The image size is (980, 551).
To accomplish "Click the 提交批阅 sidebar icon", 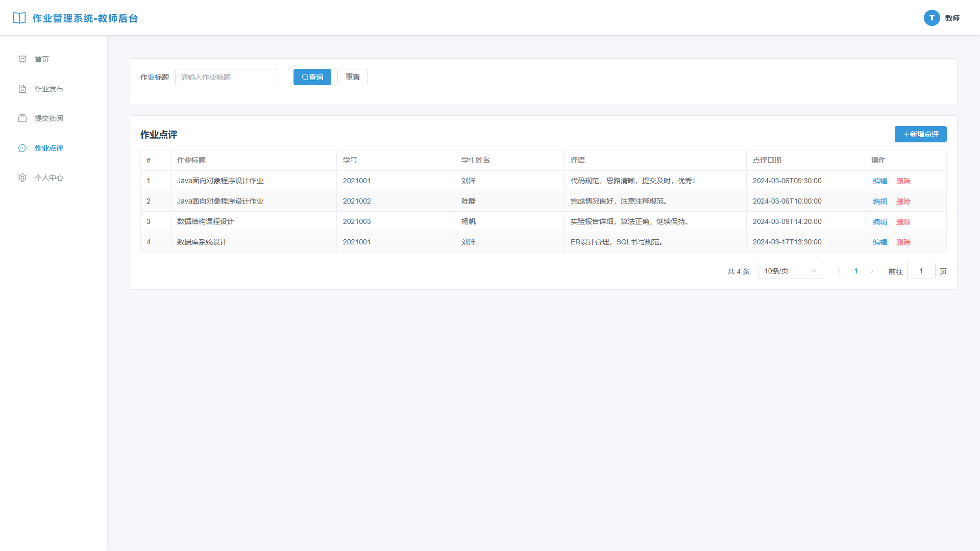I will coord(22,118).
